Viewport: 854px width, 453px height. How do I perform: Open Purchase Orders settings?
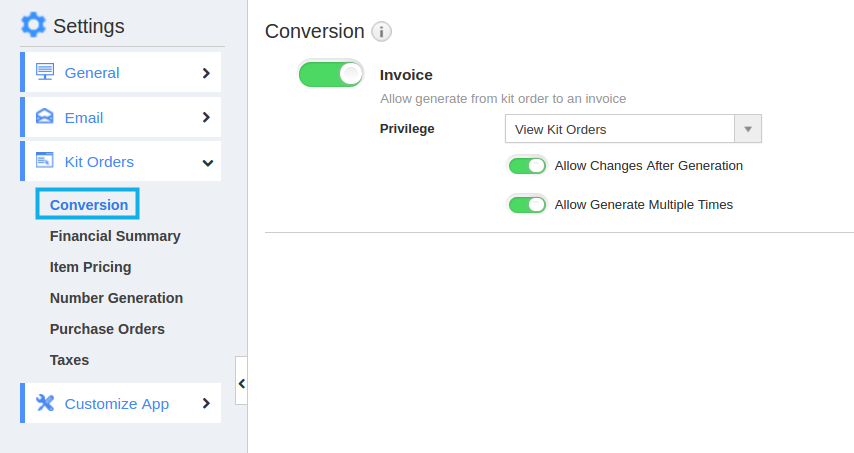click(107, 329)
